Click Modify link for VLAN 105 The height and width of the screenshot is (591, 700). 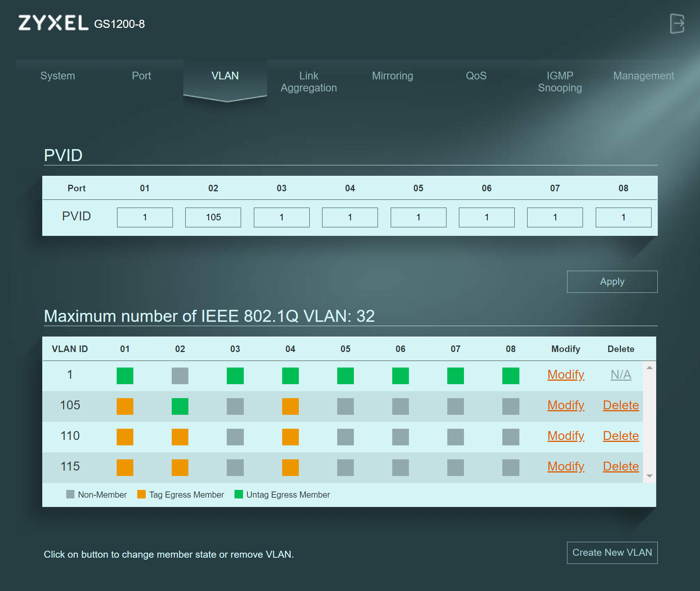[x=566, y=405]
